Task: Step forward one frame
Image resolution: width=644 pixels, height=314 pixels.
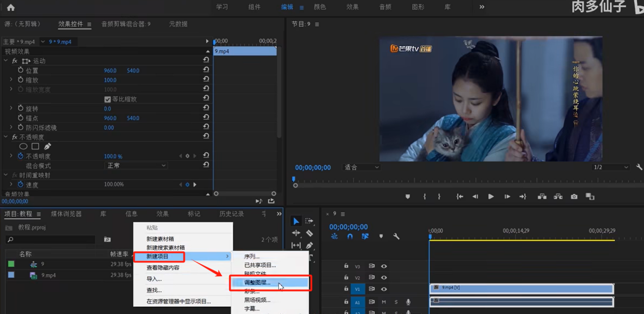Action: 507,196
